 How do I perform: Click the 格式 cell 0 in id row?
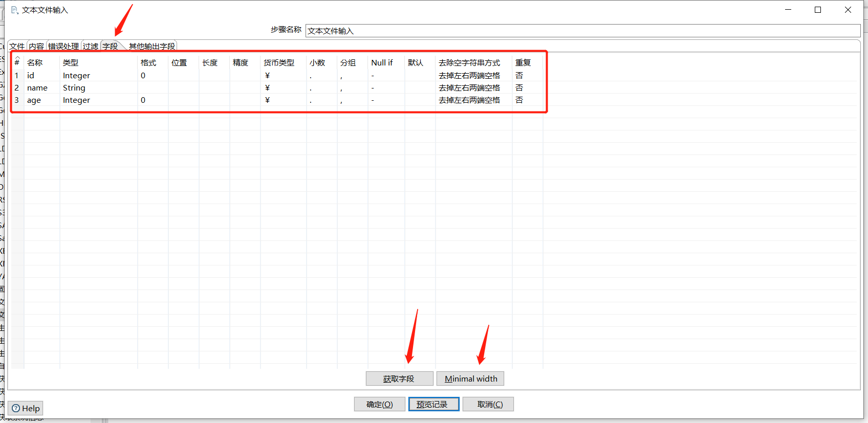point(153,75)
